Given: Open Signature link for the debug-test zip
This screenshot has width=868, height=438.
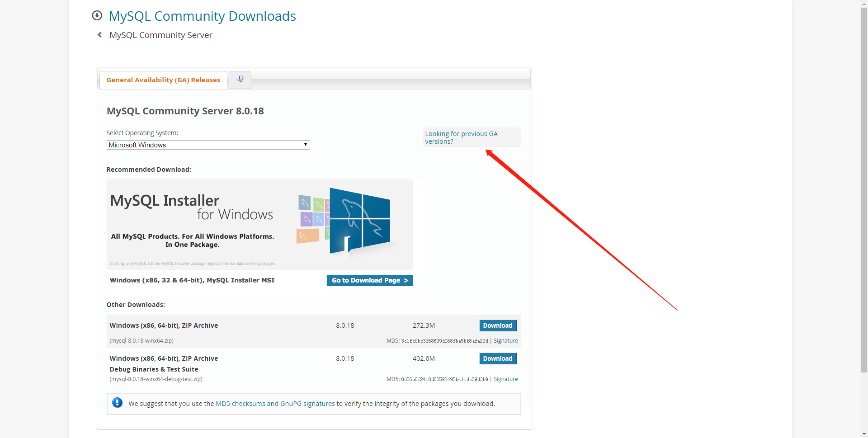Looking at the screenshot, I should click(x=505, y=379).
